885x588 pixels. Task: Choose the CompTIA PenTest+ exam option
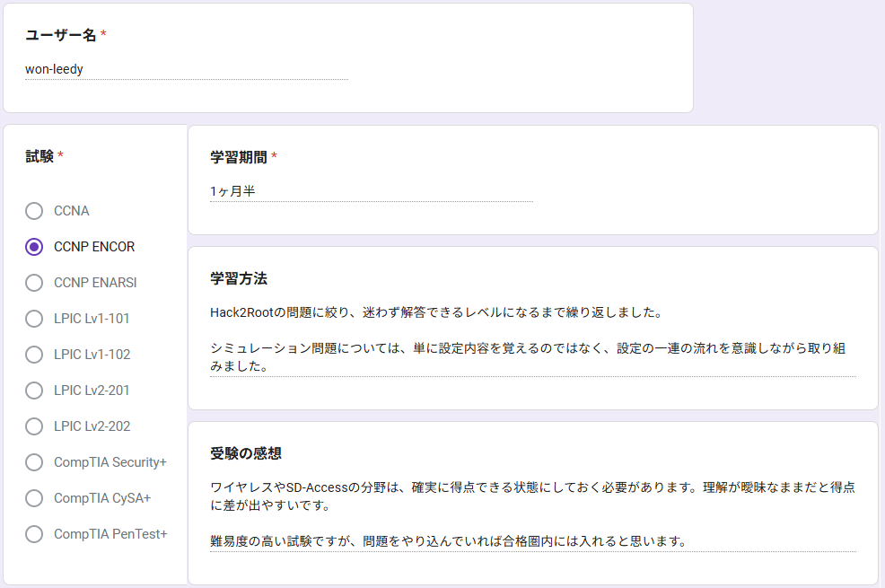[34, 534]
